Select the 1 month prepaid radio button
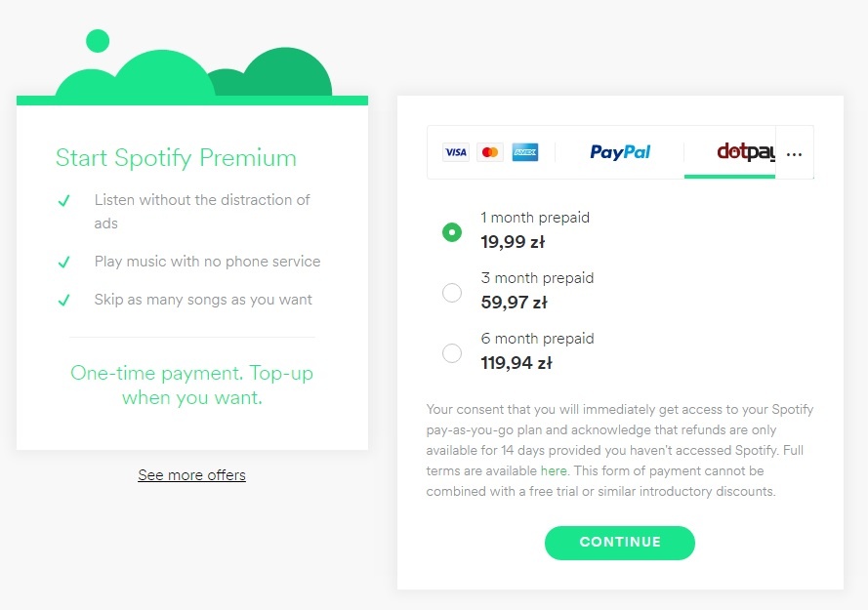The image size is (868, 610). [451, 232]
